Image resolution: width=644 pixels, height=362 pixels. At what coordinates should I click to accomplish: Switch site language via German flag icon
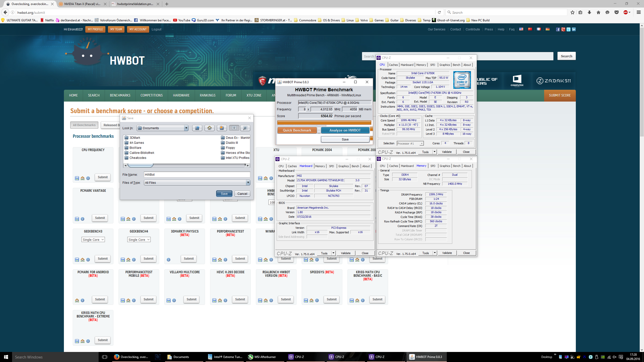pyautogui.click(x=547, y=29)
